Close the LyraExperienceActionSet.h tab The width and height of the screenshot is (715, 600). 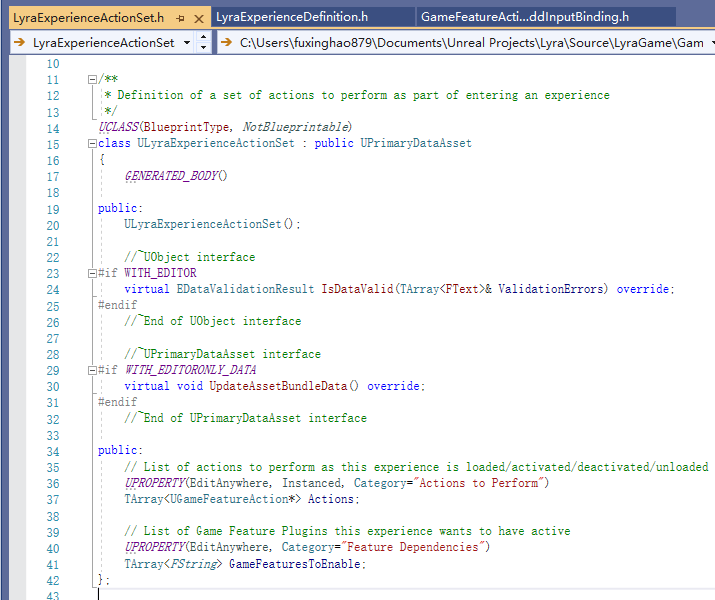point(199,19)
